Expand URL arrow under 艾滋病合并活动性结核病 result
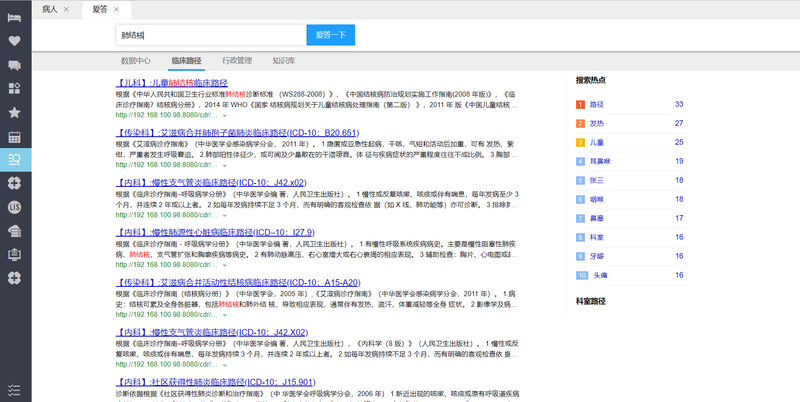800x402 pixels. click(x=224, y=315)
